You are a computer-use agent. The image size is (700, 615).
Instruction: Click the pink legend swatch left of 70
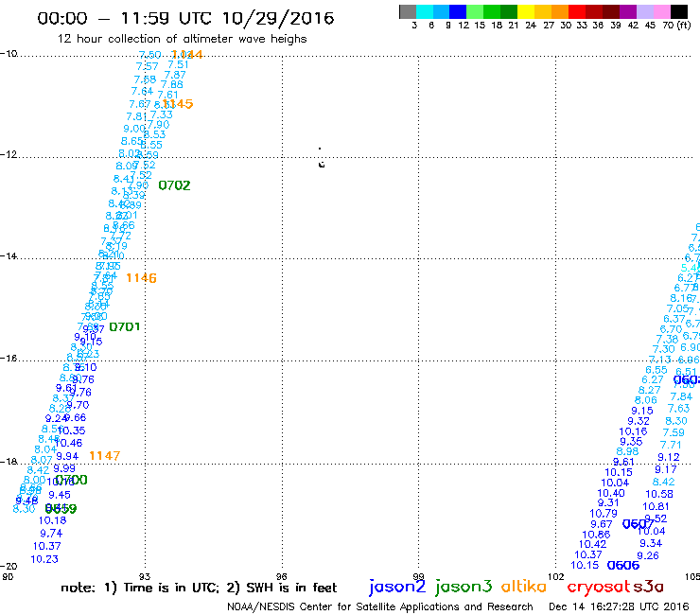pos(661,12)
